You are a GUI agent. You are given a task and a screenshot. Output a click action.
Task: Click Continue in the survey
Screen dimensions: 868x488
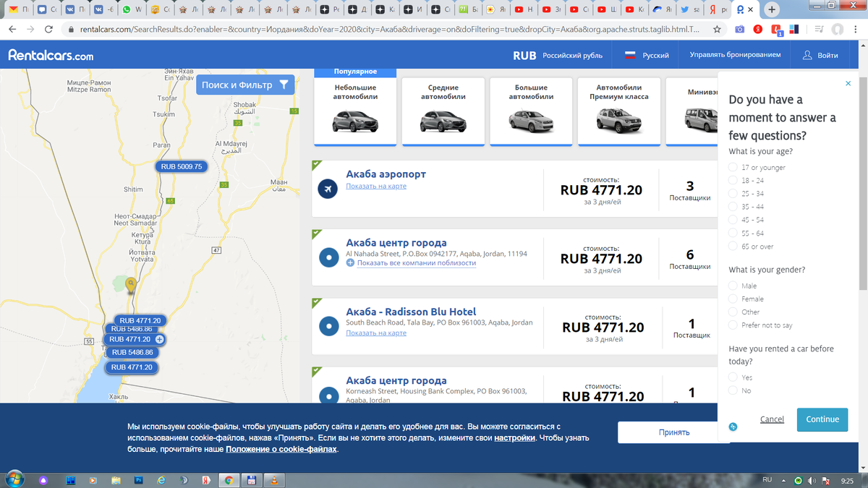pyautogui.click(x=822, y=419)
